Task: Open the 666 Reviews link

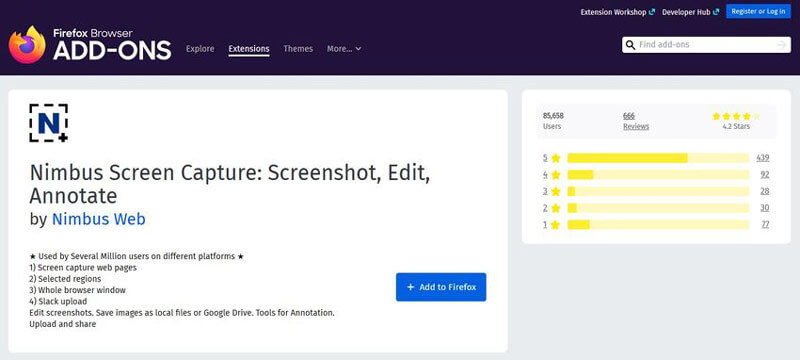Action: (x=636, y=121)
